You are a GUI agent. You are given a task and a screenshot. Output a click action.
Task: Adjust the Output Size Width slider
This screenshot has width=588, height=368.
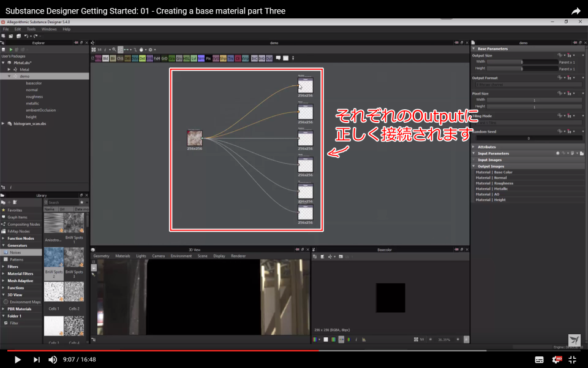[522, 62]
